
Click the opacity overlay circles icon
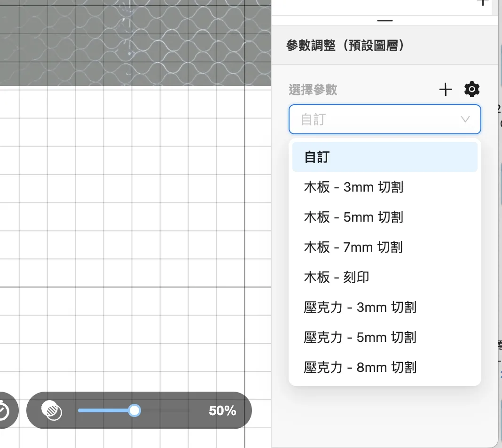click(x=52, y=410)
